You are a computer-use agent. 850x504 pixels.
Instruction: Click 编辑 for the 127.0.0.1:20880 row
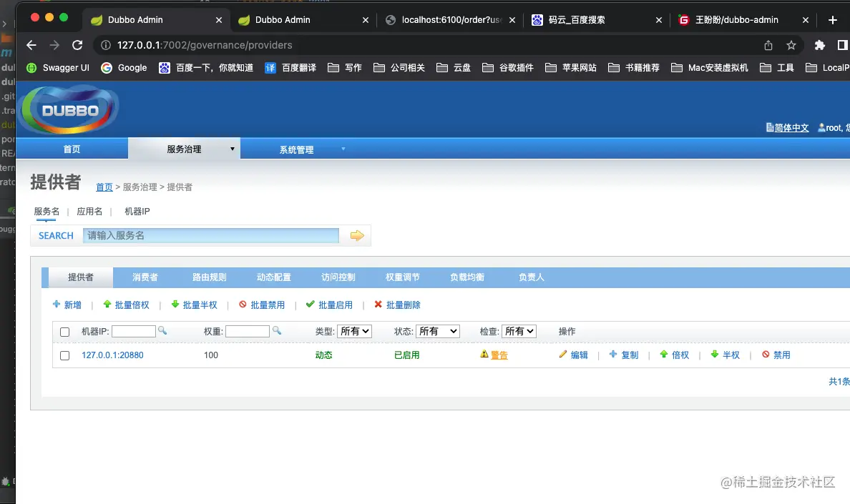(x=574, y=355)
